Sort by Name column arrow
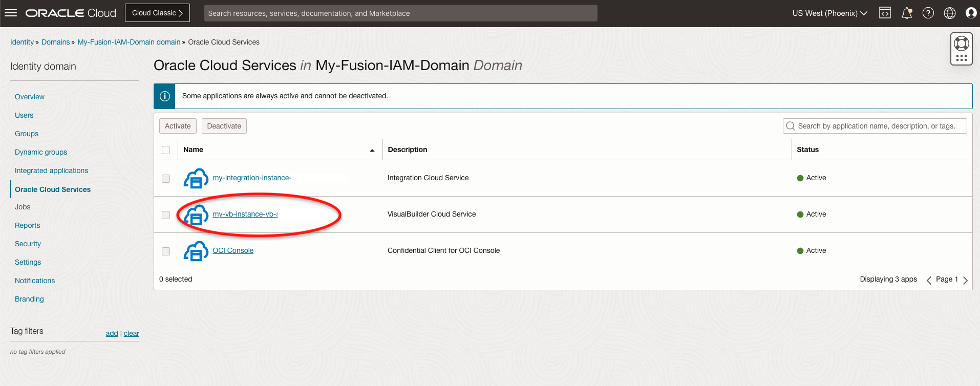 pos(372,151)
